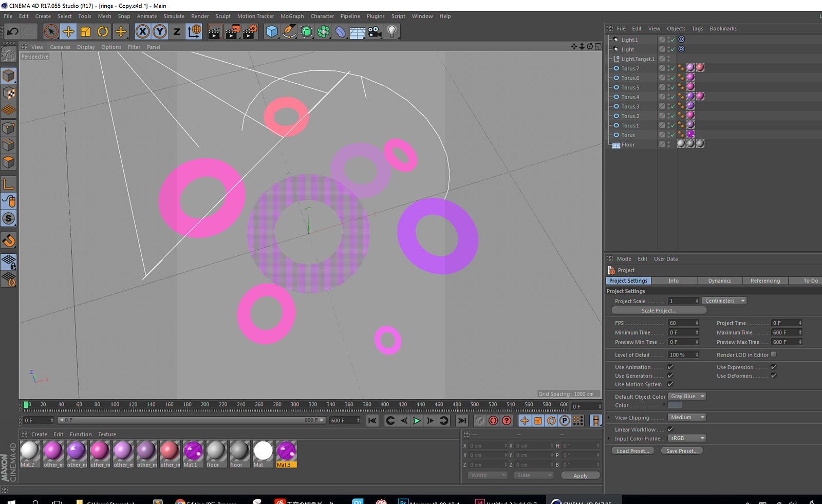
Task: Select the Move tool in top toolbar
Action: point(68,32)
